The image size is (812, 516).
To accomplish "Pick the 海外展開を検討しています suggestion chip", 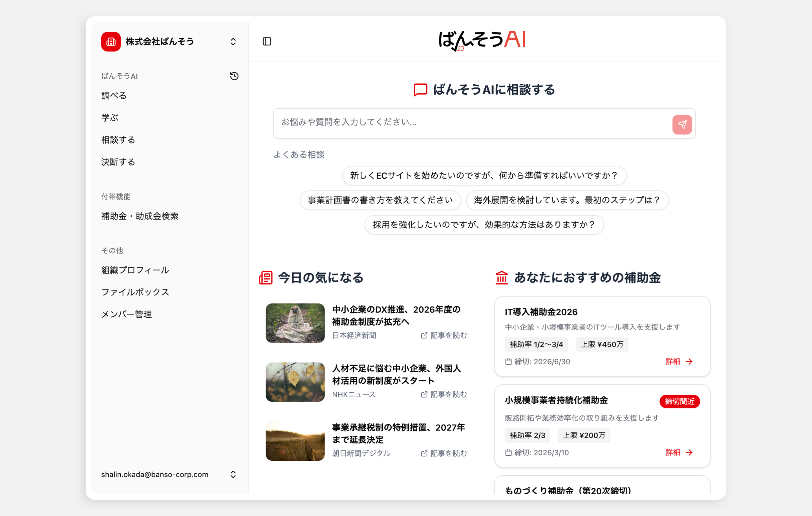I will 567,200.
